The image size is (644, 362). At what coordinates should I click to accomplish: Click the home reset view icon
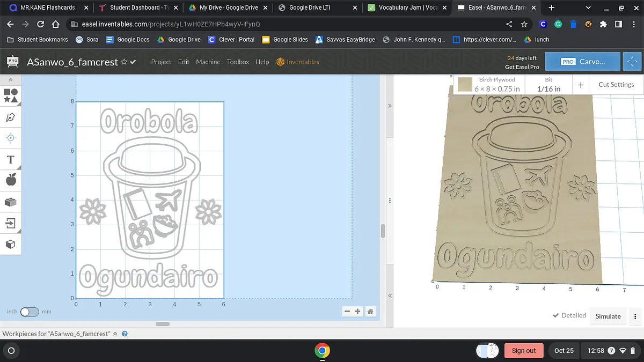pyautogui.click(x=370, y=312)
